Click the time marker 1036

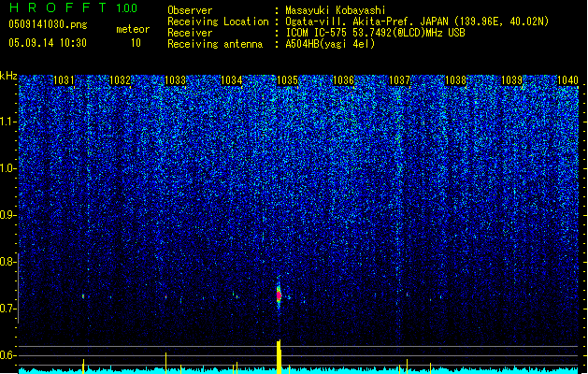343,80
